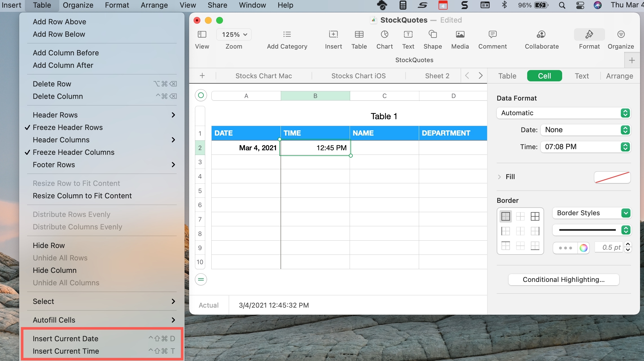Open the 125% zoom dropdown
The width and height of the screenshot is (644, 361).
[234, 34]
